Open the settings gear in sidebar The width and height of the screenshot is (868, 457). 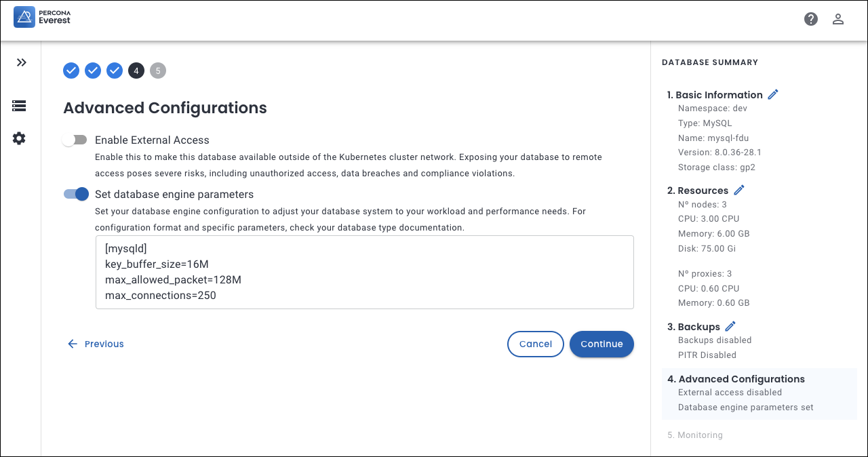point(19,138)
